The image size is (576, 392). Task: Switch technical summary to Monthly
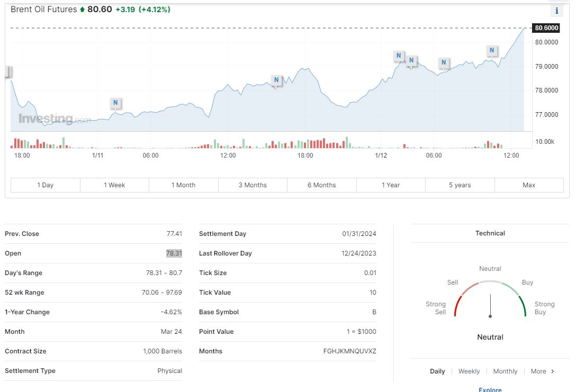click(505, 371)
